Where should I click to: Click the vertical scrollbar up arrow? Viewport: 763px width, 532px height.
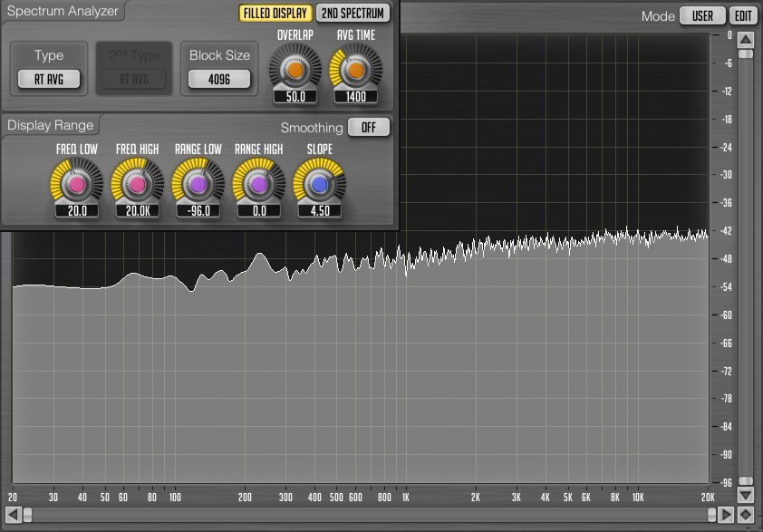point(745,39)
